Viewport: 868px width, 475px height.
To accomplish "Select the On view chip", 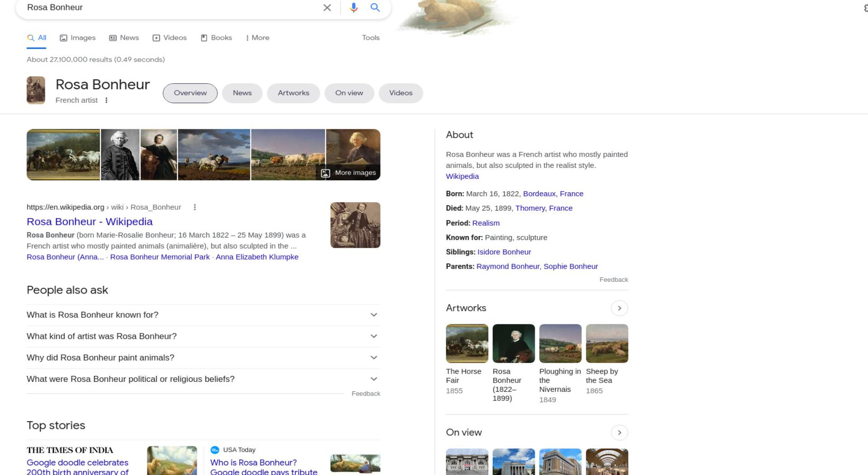I will (x=349, y=93).
